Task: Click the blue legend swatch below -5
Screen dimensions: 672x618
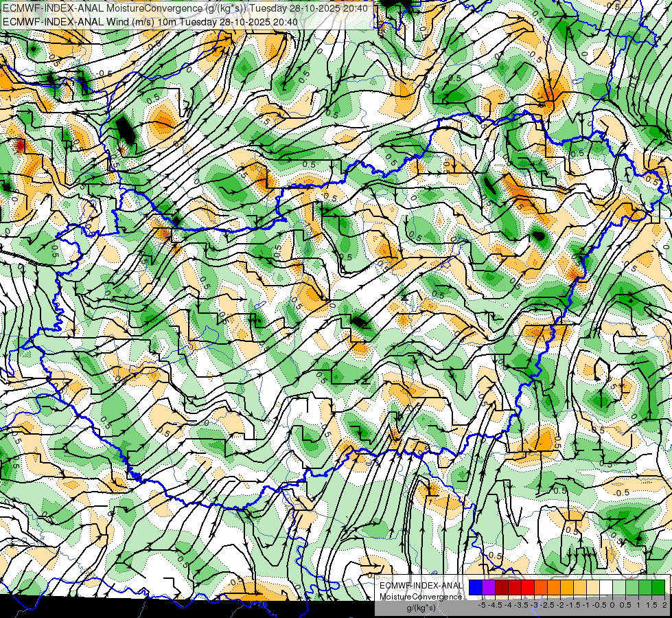Action: [x=476, y=588]
